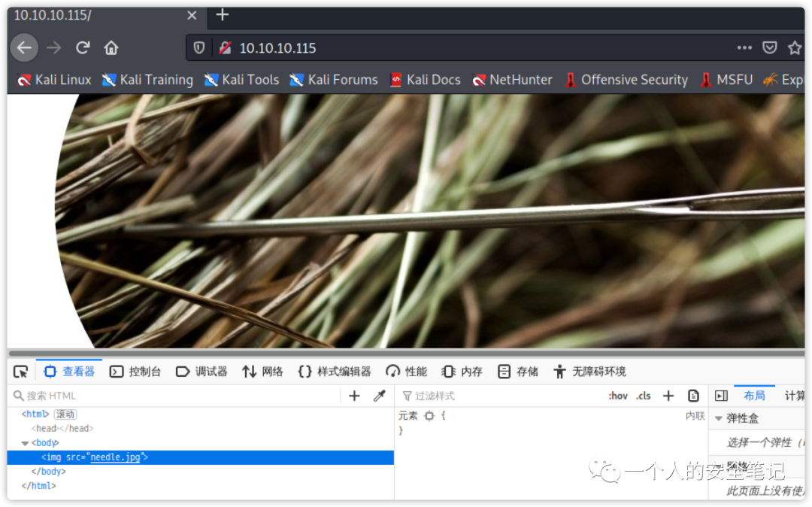Viewport: 812px width, 507px height.
Task: Add a new node with plus icon
Action: pos(354,396)
